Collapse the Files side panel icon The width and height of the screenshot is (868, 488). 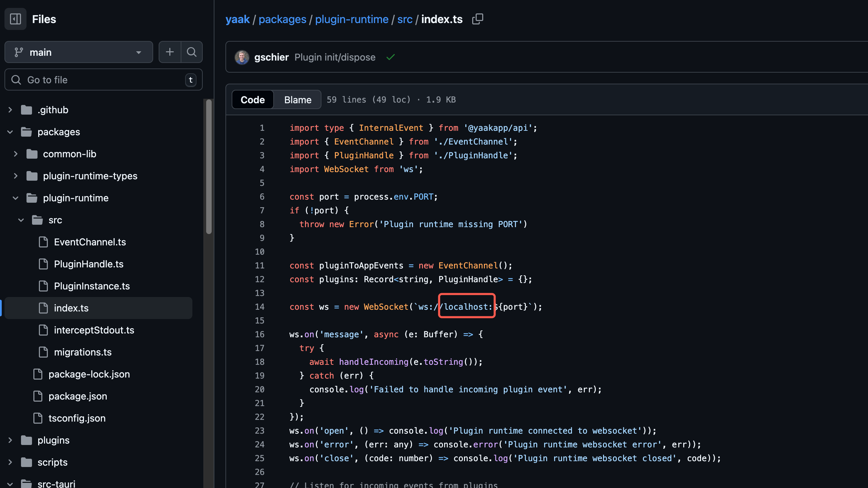[15, 19]
